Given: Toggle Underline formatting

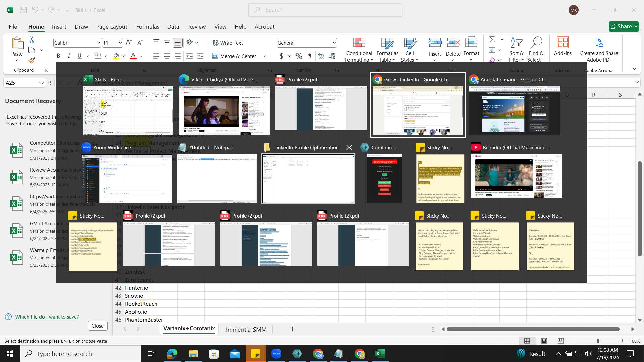Looking at the screenshot, I should coord(79,56).
